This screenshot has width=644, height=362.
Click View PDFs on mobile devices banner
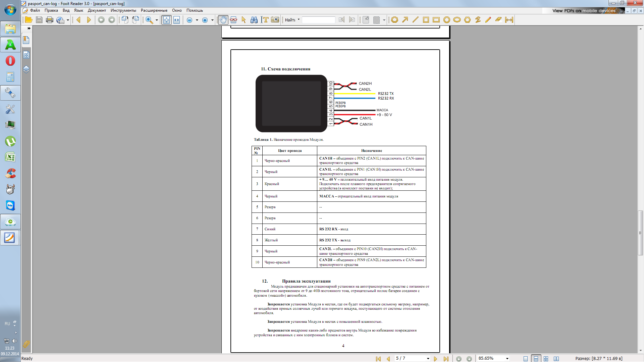[x=584, y=11]
